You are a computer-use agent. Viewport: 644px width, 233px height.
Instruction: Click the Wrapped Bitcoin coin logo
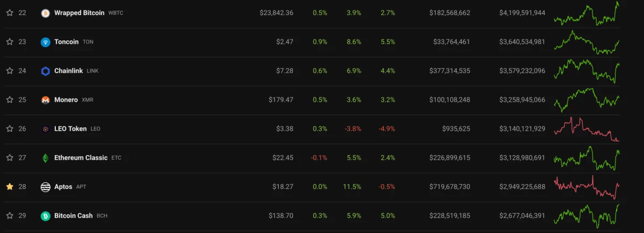tap(46, 13)
